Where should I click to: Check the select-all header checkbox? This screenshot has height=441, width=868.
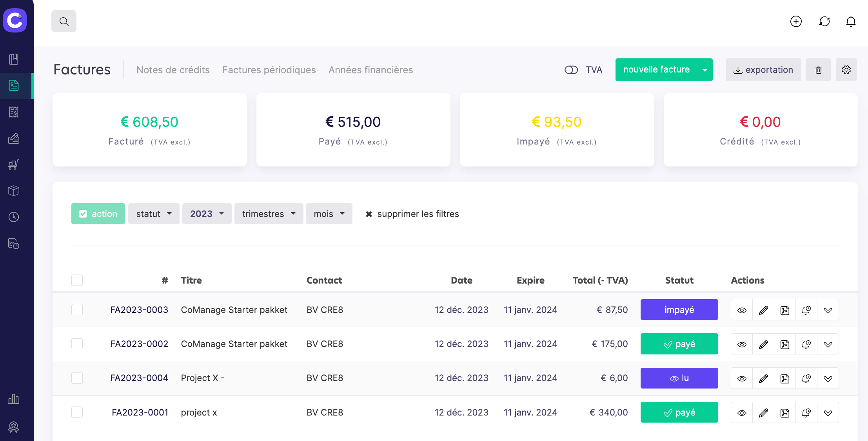pos(77,280)
